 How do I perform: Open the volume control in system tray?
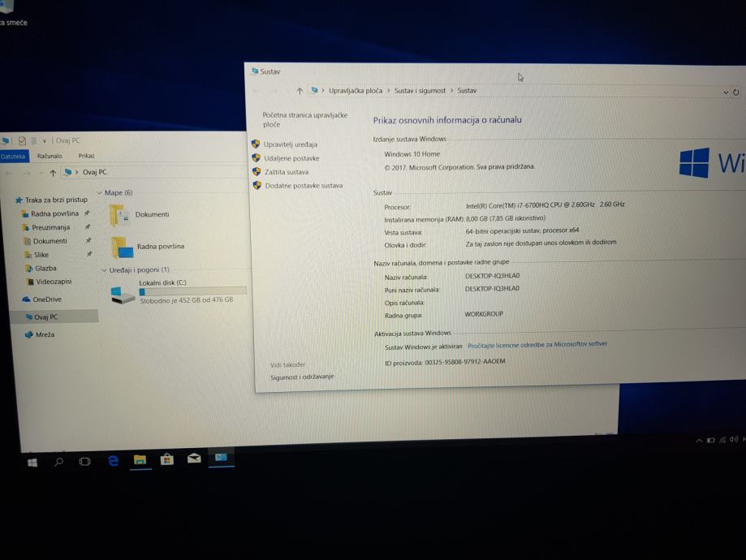point(734,440)
